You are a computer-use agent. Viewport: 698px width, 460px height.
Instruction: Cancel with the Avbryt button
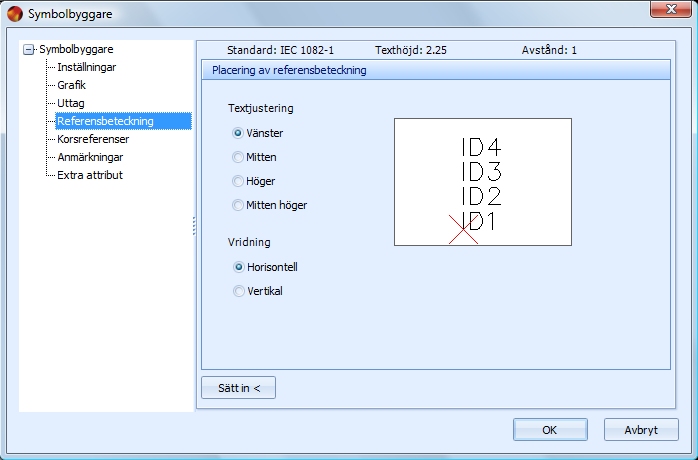coord(641,430)
